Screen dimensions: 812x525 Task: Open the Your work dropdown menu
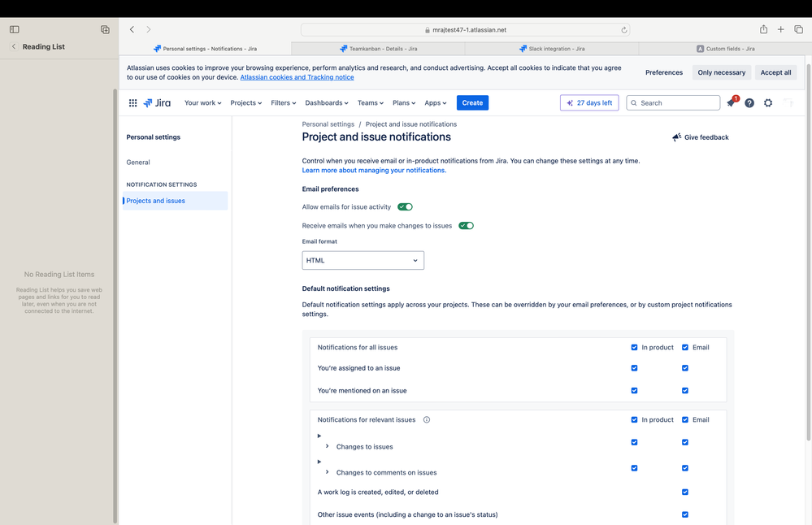point(202,103)
